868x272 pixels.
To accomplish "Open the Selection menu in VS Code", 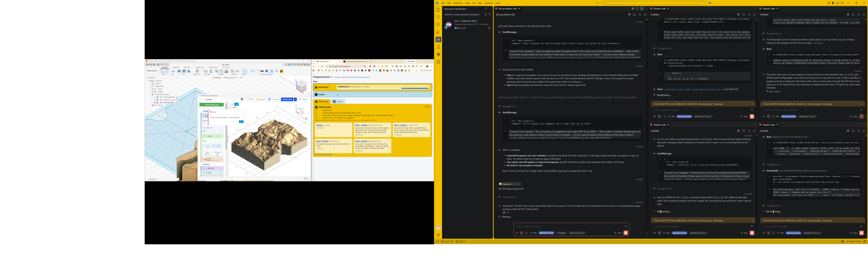I will [x=458, y=3].
